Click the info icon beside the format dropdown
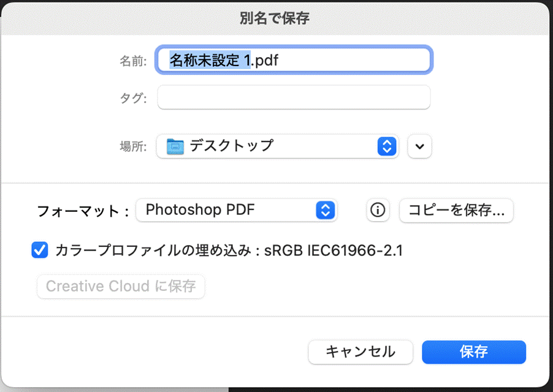The image size is (553, 392). pos(378,211)
